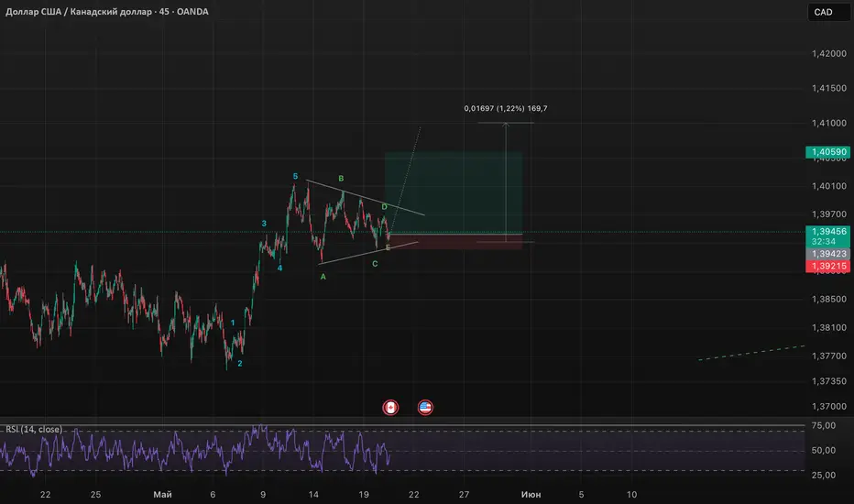Select the upper triangle trendline
Viewport: 854px width, 504px height.
[x=365, y=197]
